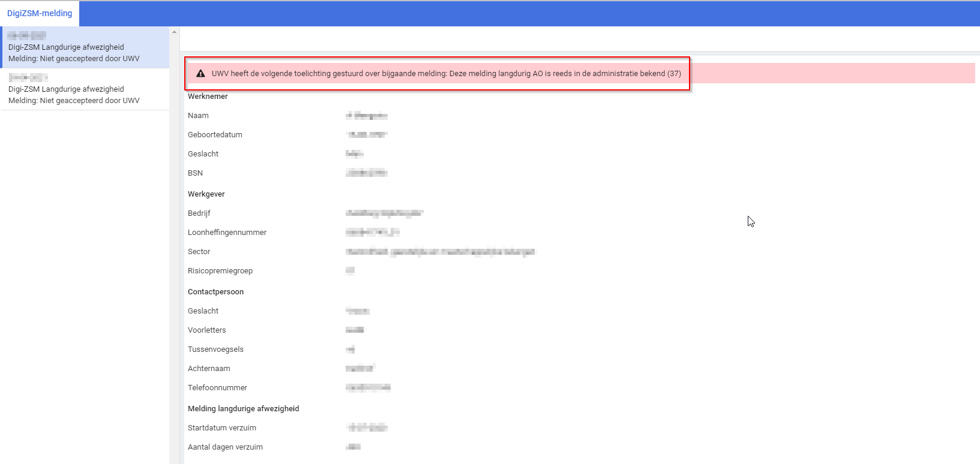Select the first Digi-ZSM Langdurige afwezigheid entry
This screenshot has height=464, width=980.
point(84,47)
